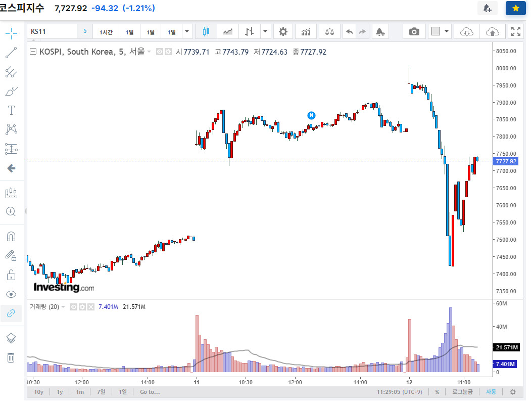Delete drawings with the trash icon
Image resolution: width=532 pixels, height=405 pixels.
pyautogui.click(x=11, y=357)
